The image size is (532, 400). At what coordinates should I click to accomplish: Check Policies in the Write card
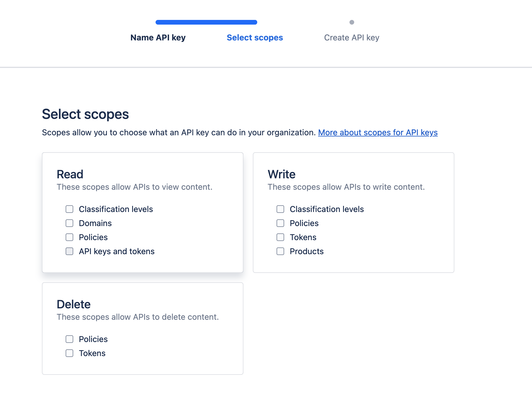point(280,223)
